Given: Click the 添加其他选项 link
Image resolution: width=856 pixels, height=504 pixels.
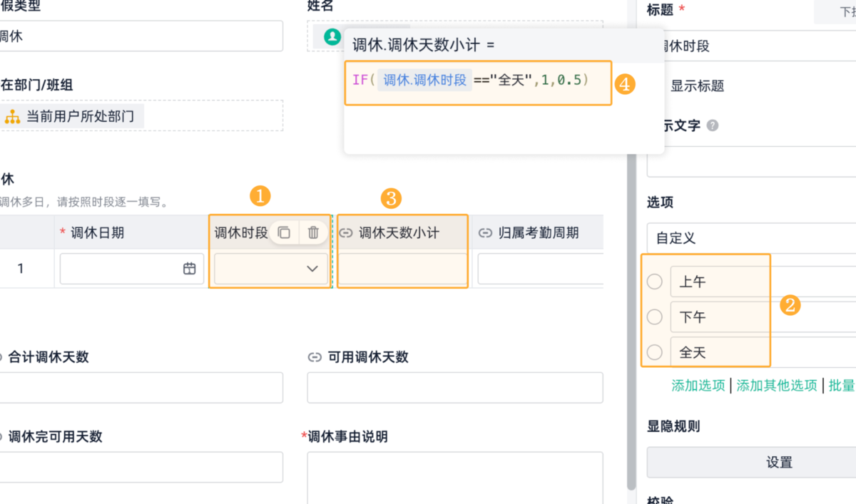Looking at the screenshot, I should [x=777, y=386].
